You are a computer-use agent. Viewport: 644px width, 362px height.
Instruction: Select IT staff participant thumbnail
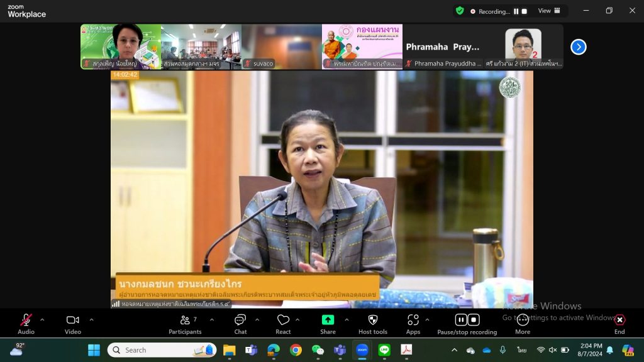click(523, 47)
